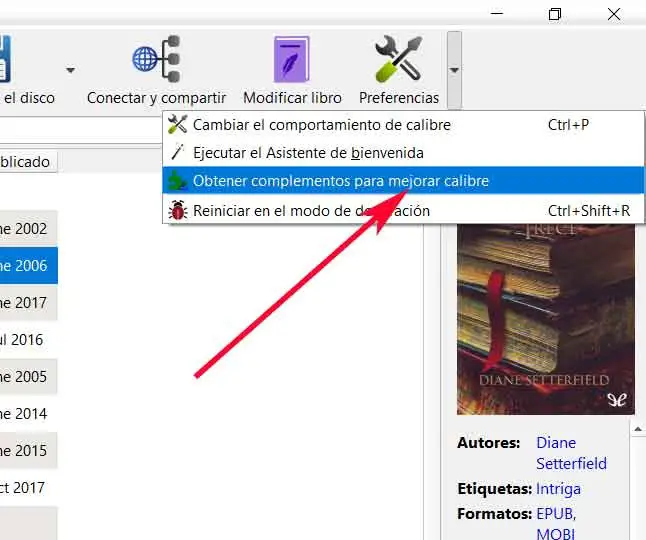
Task: Click the Modificar libro label
Action: [x=292, y=98]
